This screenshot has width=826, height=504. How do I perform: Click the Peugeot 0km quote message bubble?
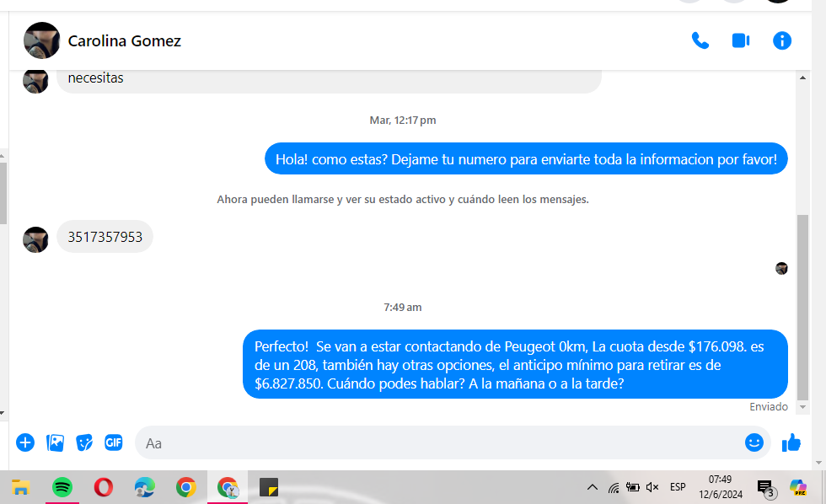[515, 364]
